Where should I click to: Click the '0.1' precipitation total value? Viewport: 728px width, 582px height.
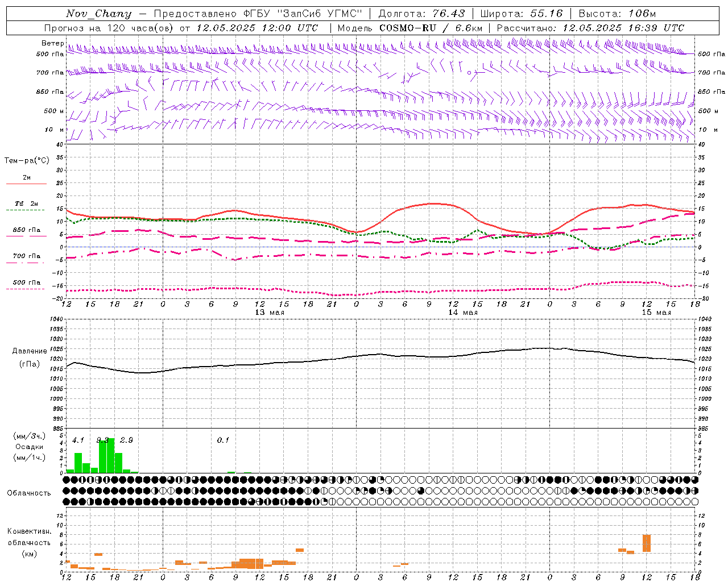tap(223, 440)
